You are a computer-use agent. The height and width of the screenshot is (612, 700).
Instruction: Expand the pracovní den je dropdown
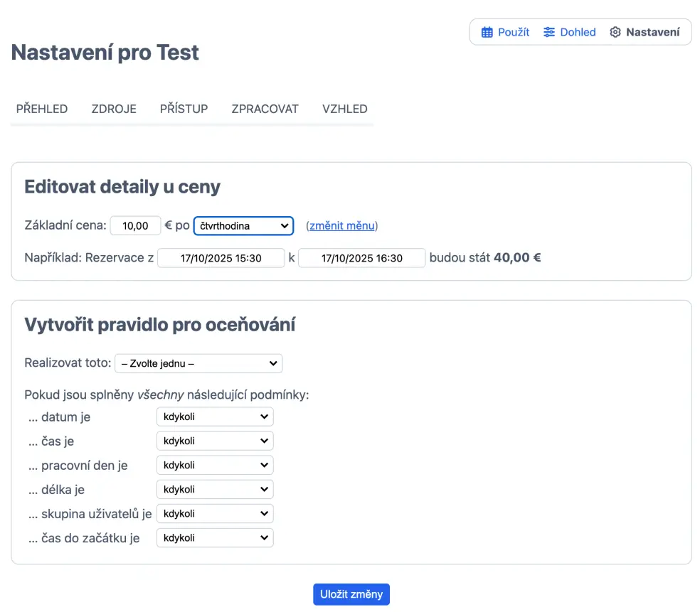pyautogui.click(x=215, y=465)
